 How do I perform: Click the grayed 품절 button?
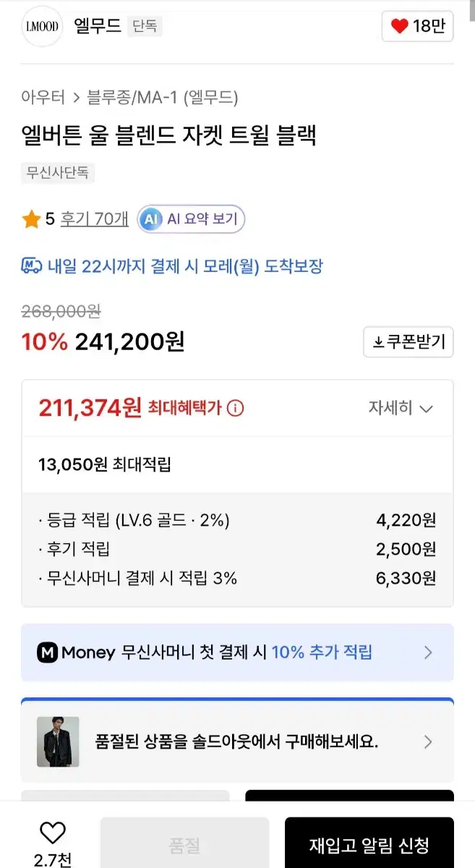coord(184,844)
